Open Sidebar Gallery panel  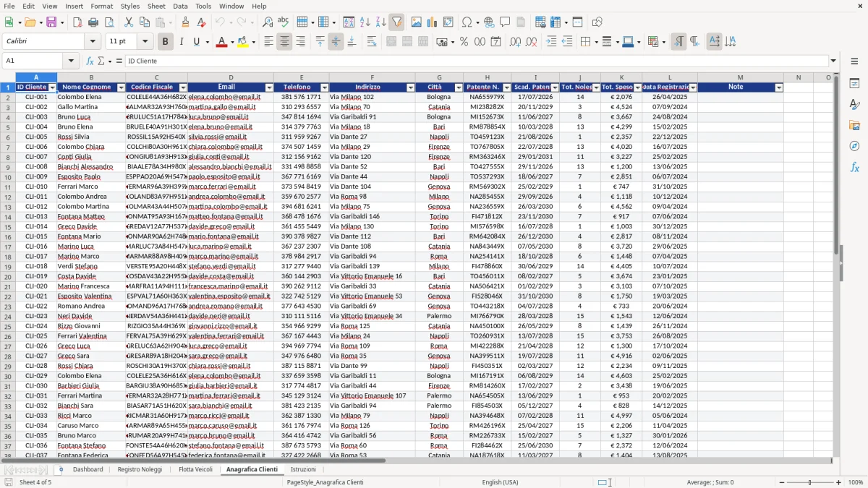click(854, 126)
